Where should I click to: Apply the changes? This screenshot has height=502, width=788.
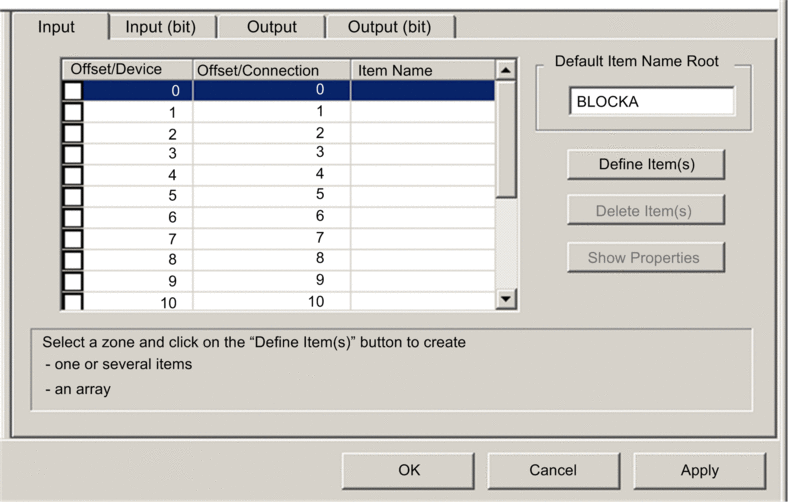point(699,470)
